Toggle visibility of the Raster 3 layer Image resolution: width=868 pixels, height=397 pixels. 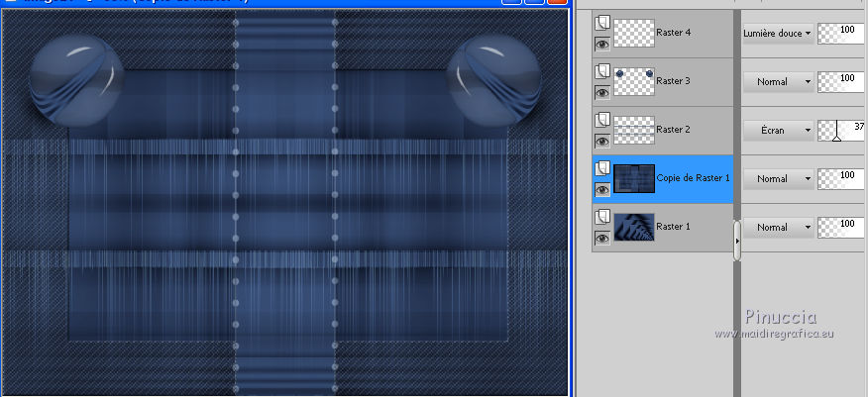click(602, 92)
